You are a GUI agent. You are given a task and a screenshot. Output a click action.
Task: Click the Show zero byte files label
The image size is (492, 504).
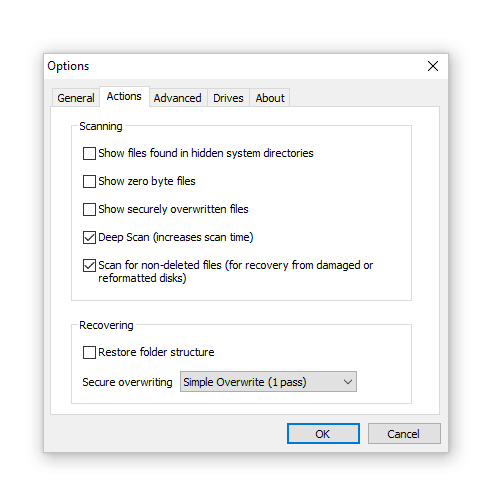(147, 181)
